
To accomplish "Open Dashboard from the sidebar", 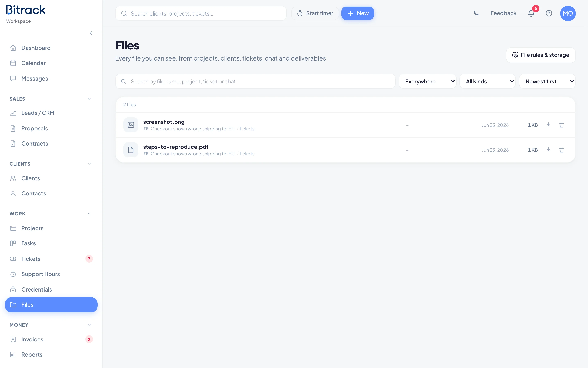I will tap(51, 48).
